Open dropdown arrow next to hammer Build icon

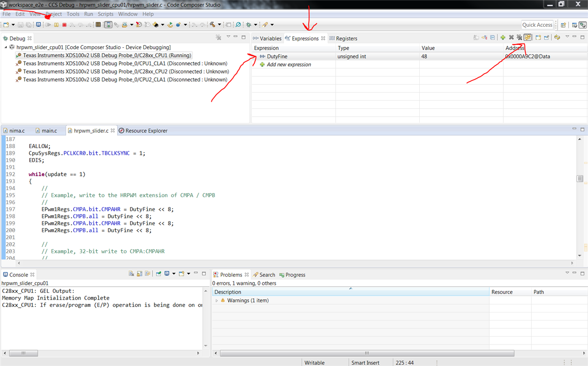coord(219,25)
